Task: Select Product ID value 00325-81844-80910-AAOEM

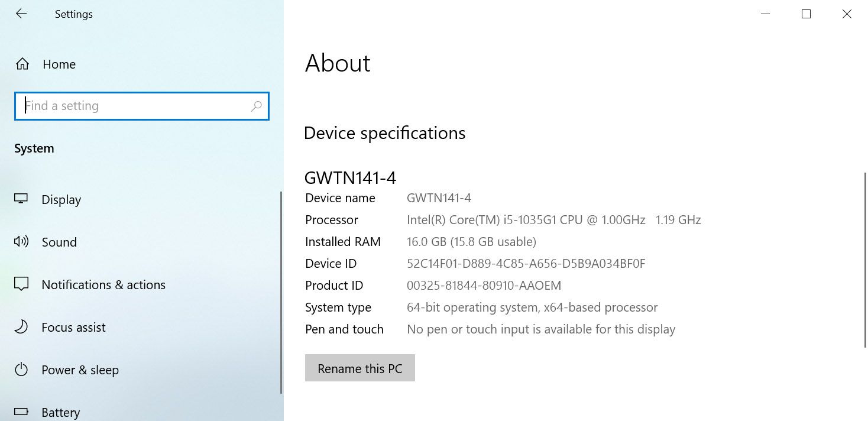Action: (x=484, y=286)
